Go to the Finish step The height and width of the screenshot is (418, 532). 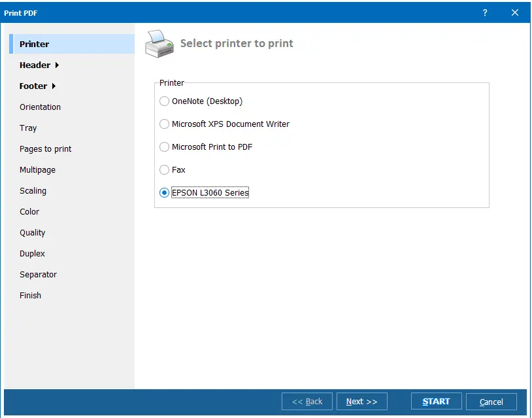[30, 295]
